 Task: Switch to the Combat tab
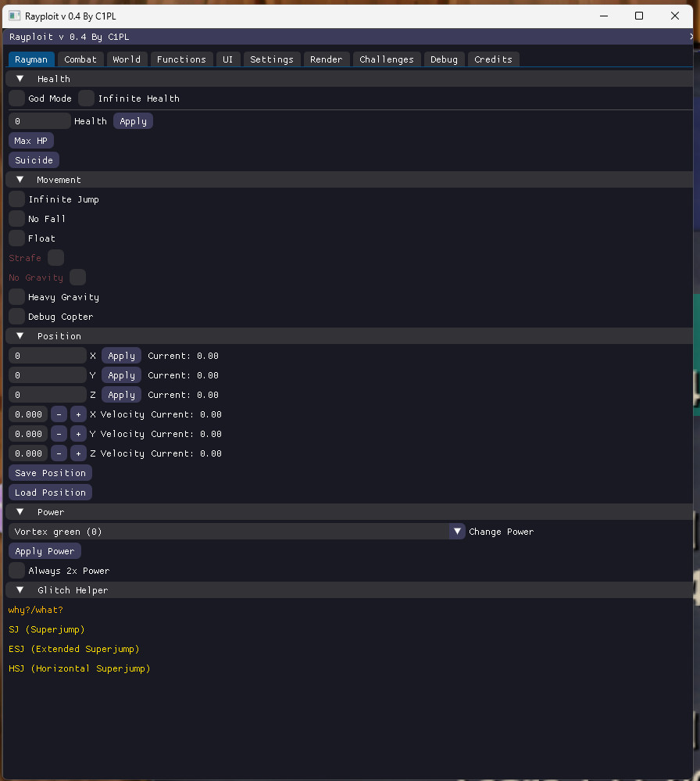tap(80, 59)
